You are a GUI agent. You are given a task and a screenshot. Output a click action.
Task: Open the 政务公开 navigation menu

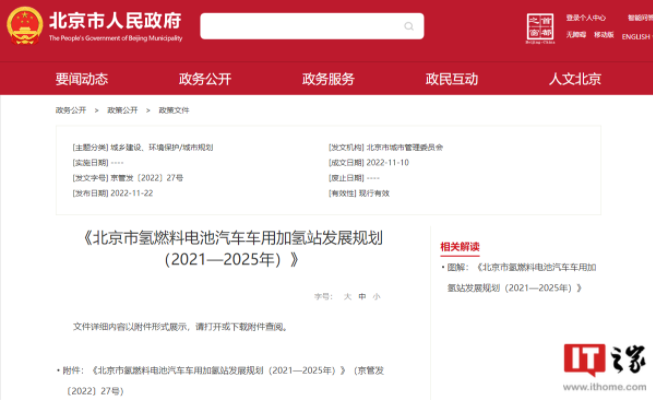click(205, 80)
